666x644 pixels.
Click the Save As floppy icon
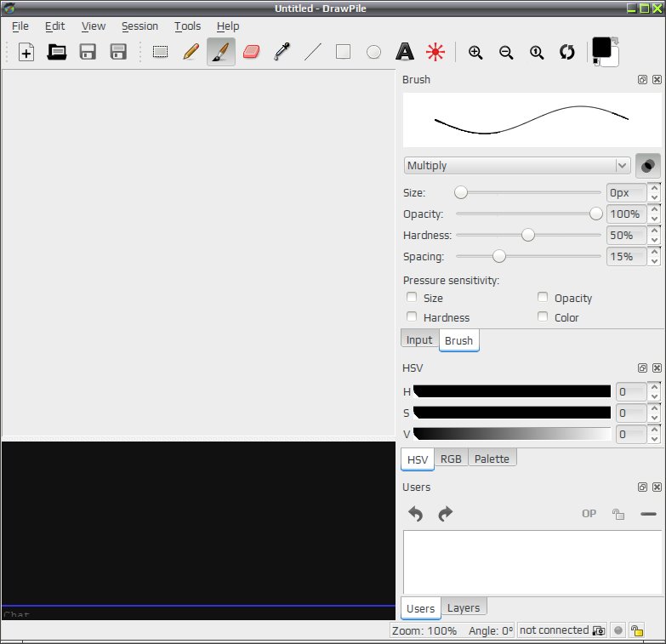click(118, 52)
